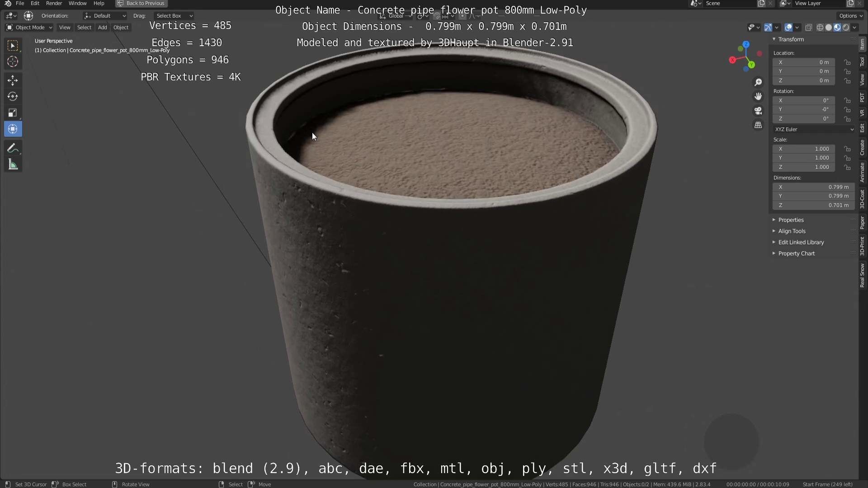Open gizmo options dropdown arrow
The image size is (868, 488).
point(777,28)
